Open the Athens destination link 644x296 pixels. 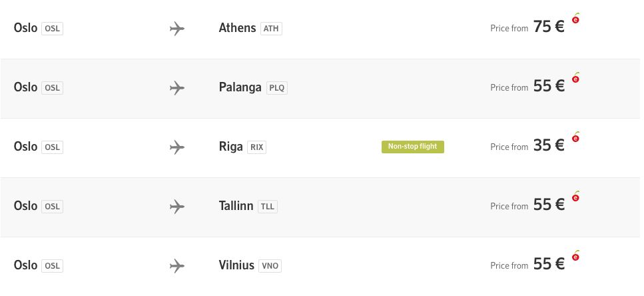(237, 28)
